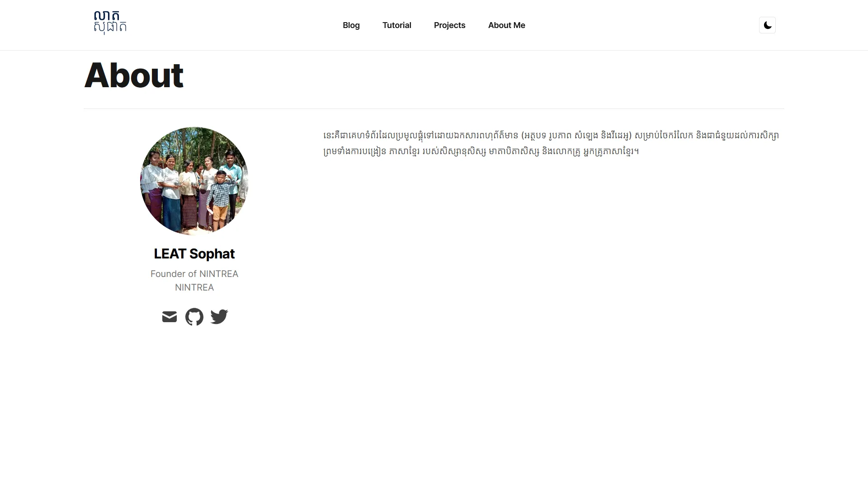
Task: Open the Blog nav item
Action: [x=351, y=25]
